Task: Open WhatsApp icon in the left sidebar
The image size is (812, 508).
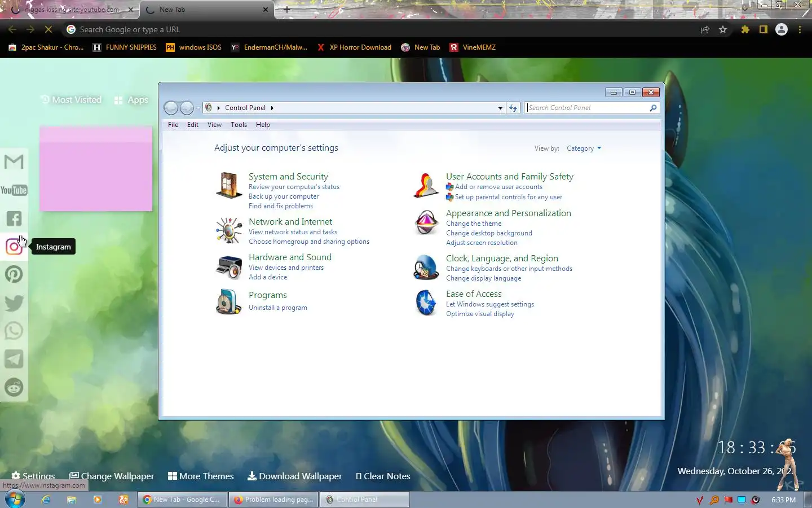Action: (14, 331)
